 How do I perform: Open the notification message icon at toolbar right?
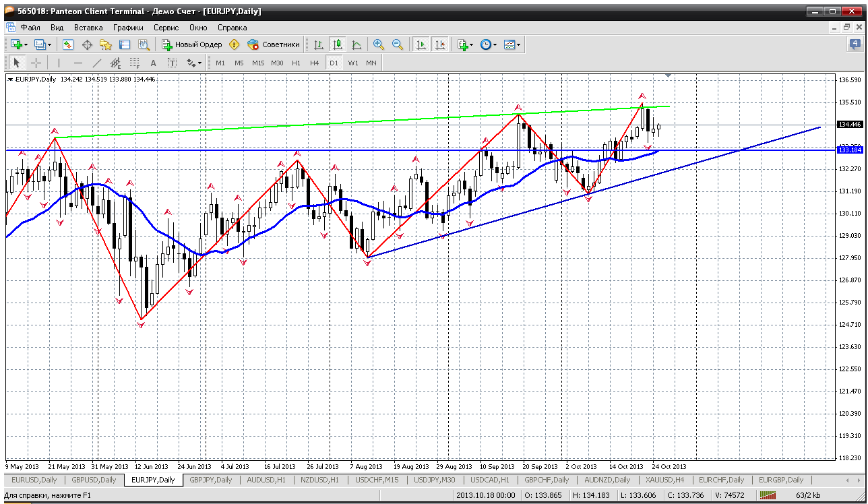point(855,44)
